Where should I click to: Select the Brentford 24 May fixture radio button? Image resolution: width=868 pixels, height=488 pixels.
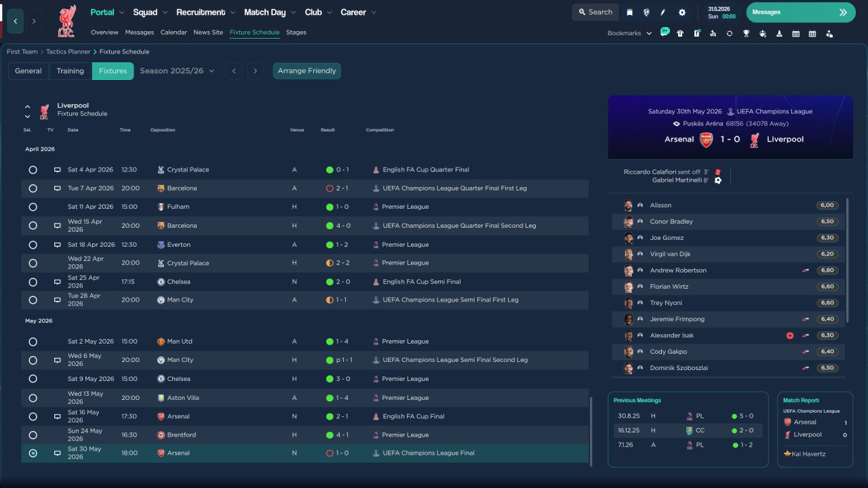33,435
